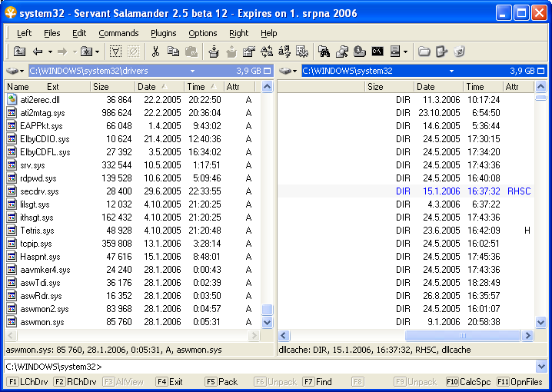552x392 pixels.
Task: Select the DIR row with RHSC attributes
Action: [x=406, y=191]
